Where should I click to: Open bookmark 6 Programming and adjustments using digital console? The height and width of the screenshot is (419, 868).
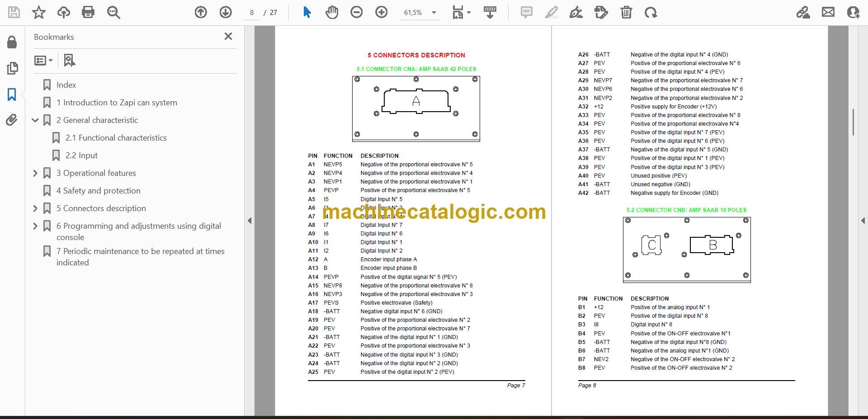click(139, 231)
